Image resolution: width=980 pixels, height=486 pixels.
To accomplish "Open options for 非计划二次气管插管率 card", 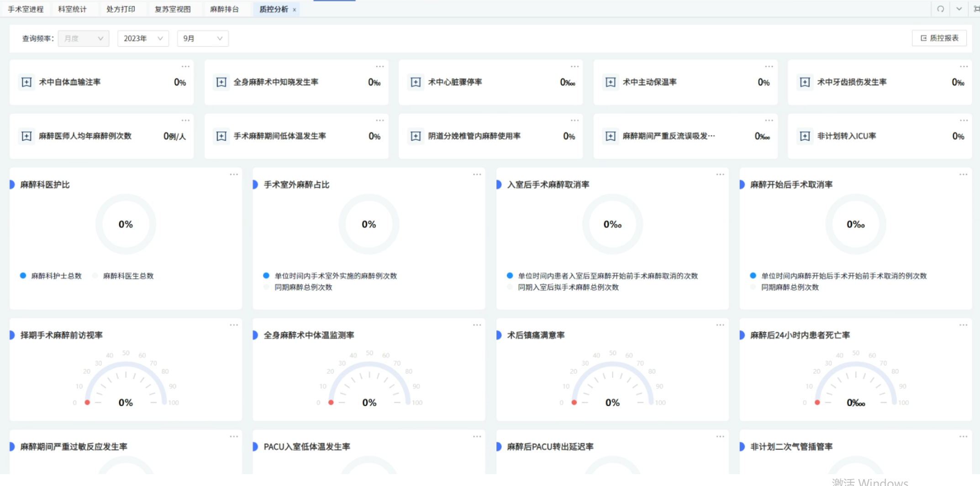I will (963, 436).
